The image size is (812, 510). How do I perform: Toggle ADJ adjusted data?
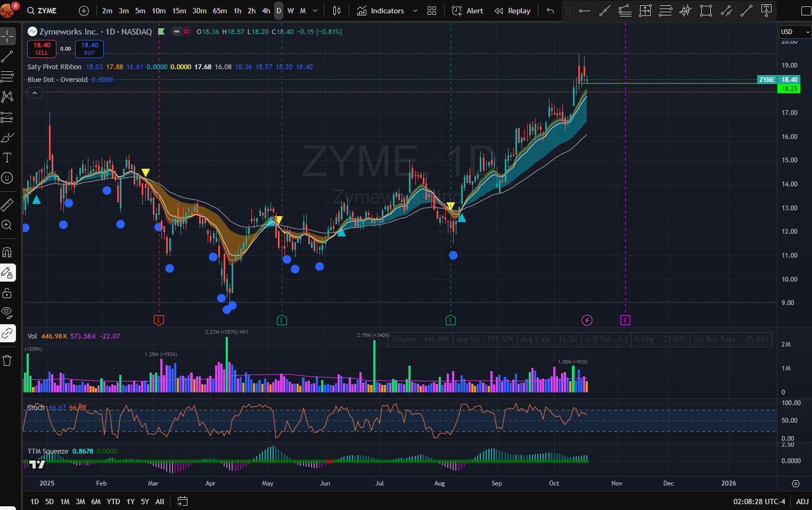coord(802,501)
